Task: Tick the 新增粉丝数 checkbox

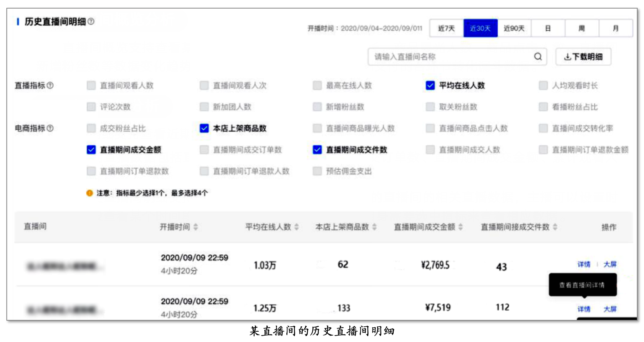Action: tap(317, 107)
